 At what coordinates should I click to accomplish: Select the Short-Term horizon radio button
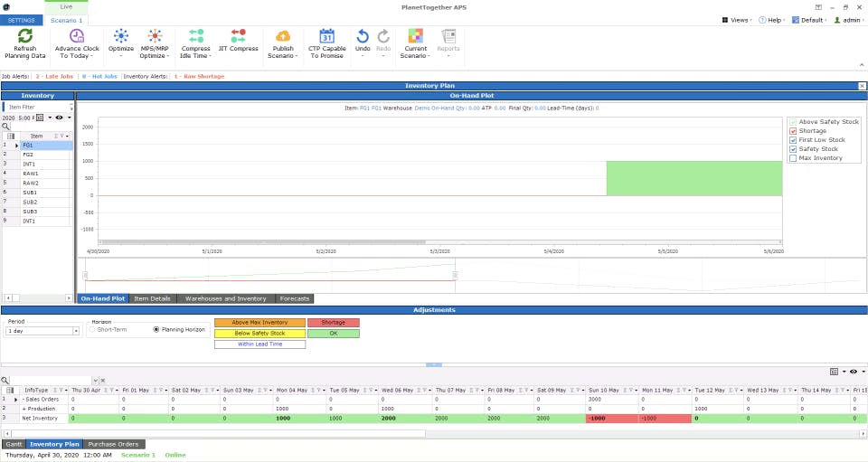[x=92, y=329]
